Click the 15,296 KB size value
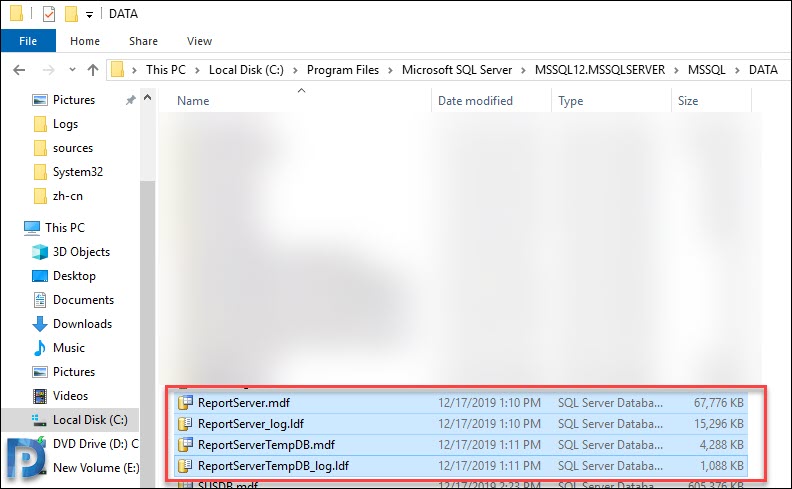 719,424
